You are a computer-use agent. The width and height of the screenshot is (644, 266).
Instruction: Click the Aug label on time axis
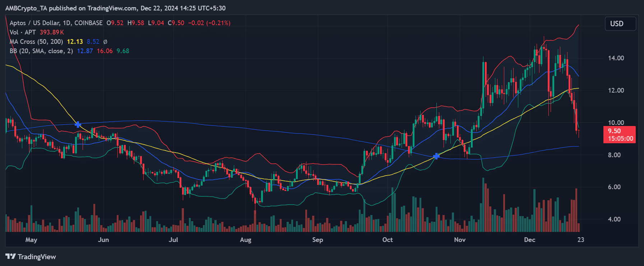[x=246, y=240]
